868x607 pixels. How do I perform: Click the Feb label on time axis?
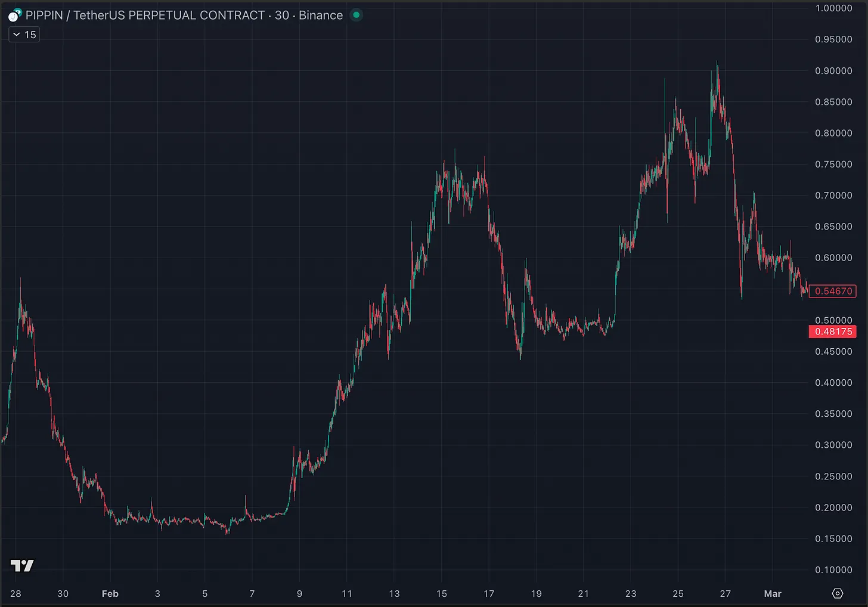110,594
